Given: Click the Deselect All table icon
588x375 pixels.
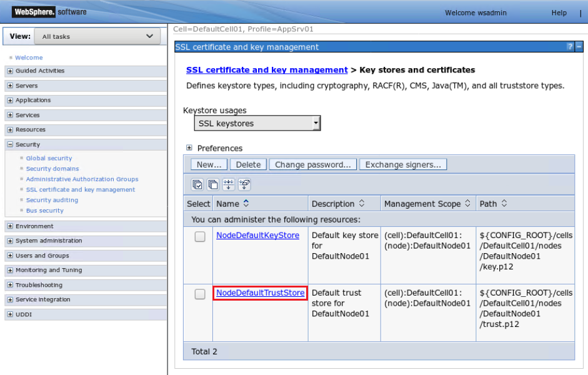Looking at the screenshot, I should (213, 184).
